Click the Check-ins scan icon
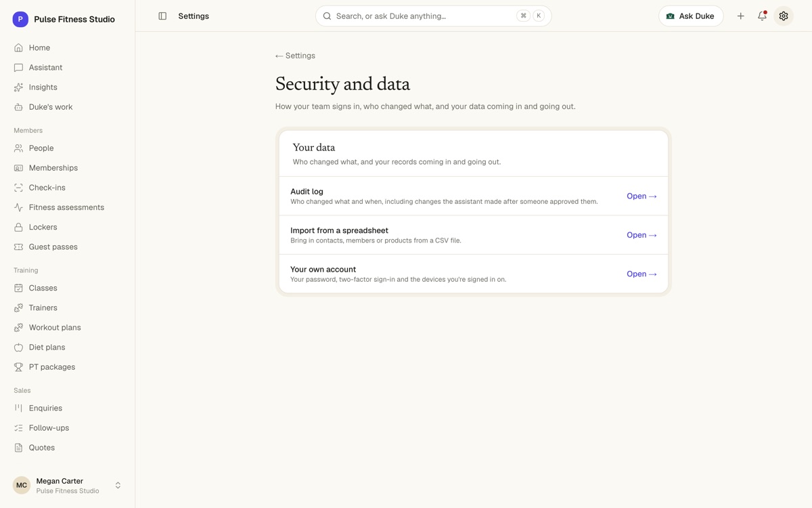The image size is (812, 508). 18,188
